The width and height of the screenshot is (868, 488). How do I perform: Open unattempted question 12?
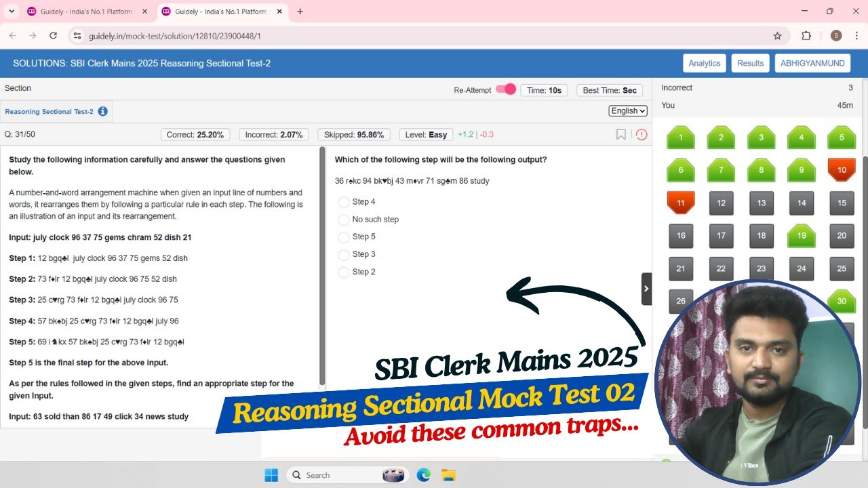coord(721,203)
